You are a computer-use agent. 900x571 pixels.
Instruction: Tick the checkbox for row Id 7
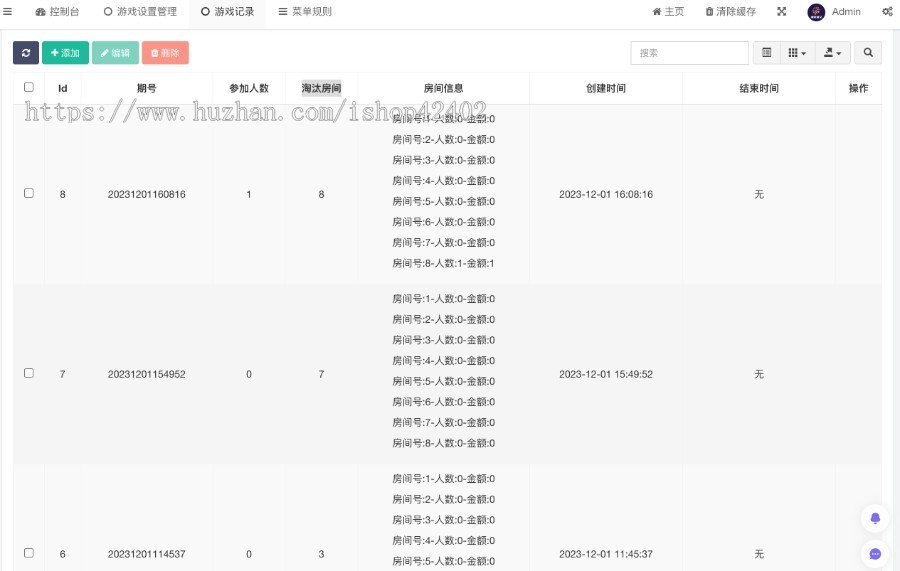[x=29, y=373]
